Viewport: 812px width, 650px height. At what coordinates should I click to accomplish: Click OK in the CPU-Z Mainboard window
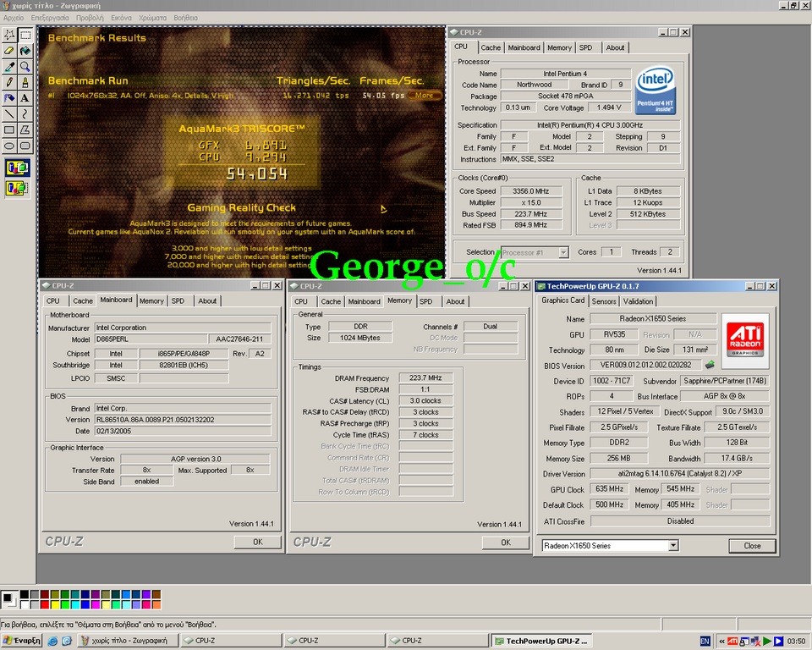258,542
